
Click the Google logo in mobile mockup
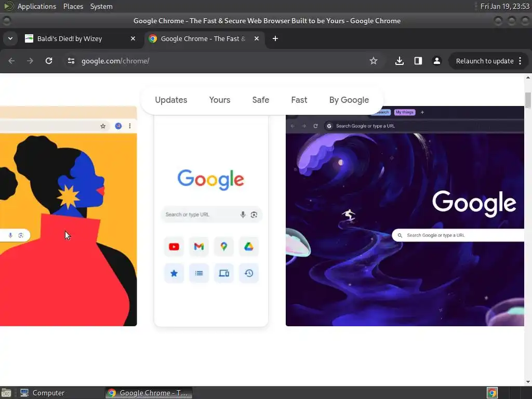click(x=211, y=179)
